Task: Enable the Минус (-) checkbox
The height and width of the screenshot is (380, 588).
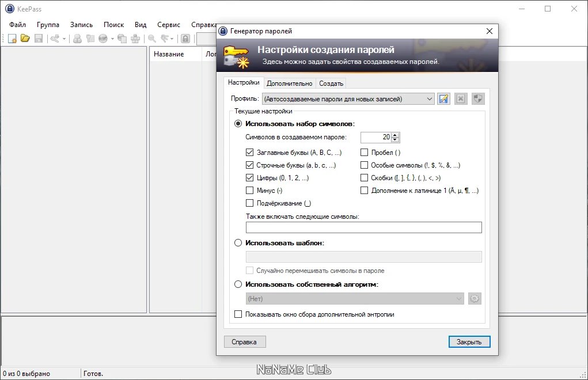Action: click(250, 191)
